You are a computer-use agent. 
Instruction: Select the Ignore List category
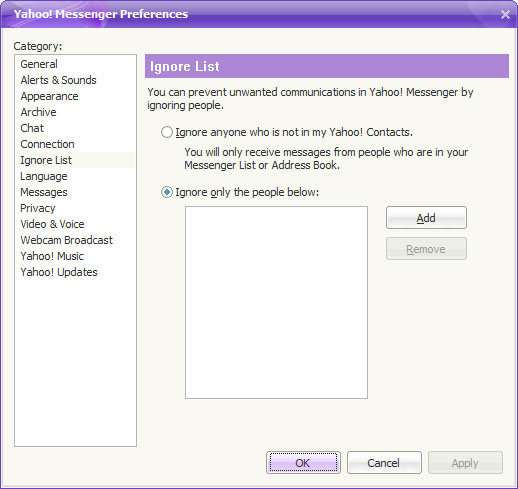[x=46, y=160]
